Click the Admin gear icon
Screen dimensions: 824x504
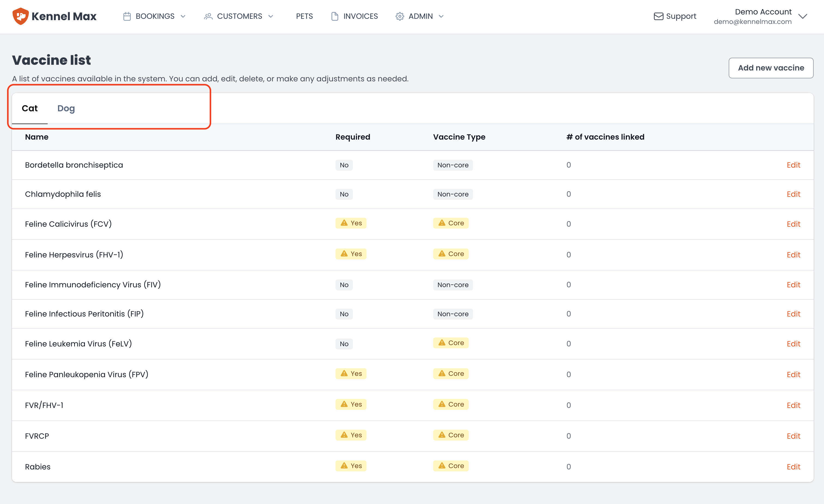(x=400, y=16)
